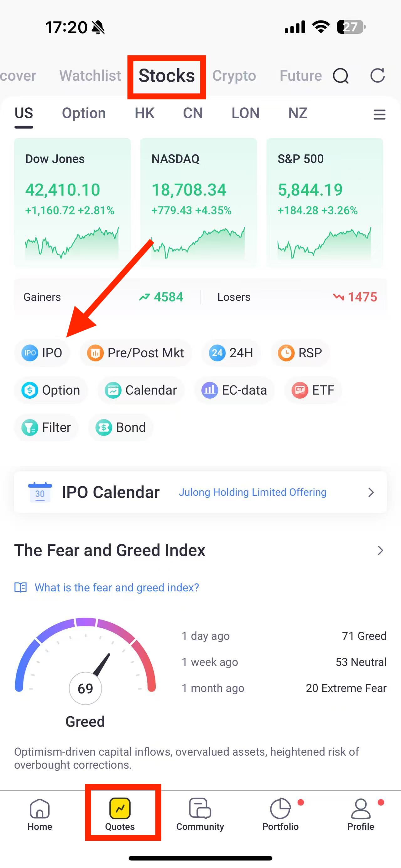Open the EC-data shortcut

click(x=234, y=390)
